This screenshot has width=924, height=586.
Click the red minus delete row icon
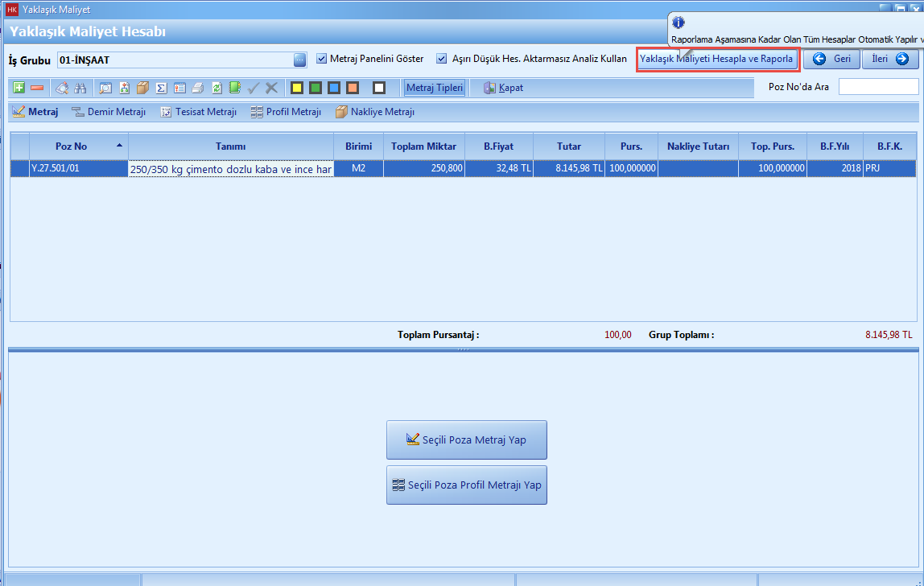click(36, 88)
